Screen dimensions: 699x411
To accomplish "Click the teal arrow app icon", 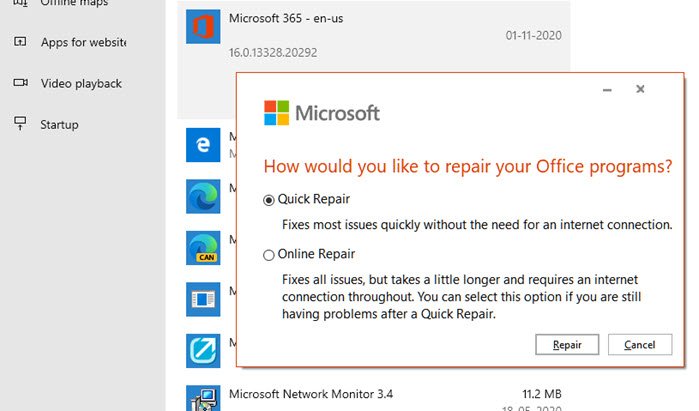I will tap(203, 351).
